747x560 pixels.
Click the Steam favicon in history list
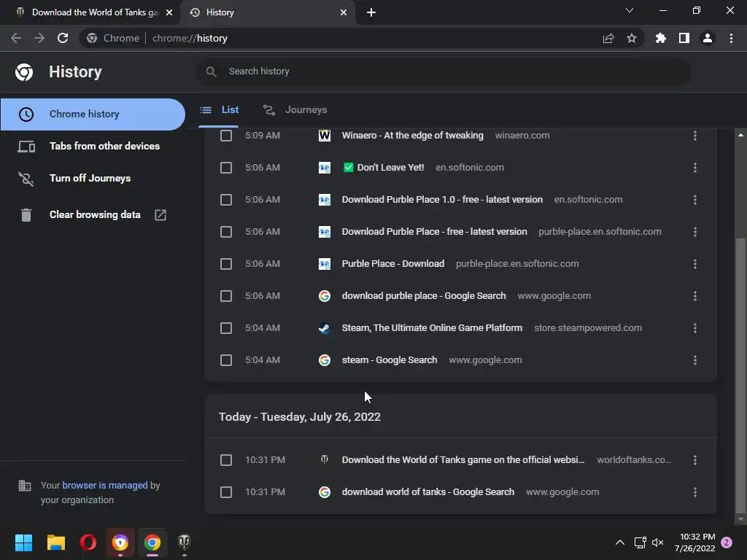pos(325,328)
